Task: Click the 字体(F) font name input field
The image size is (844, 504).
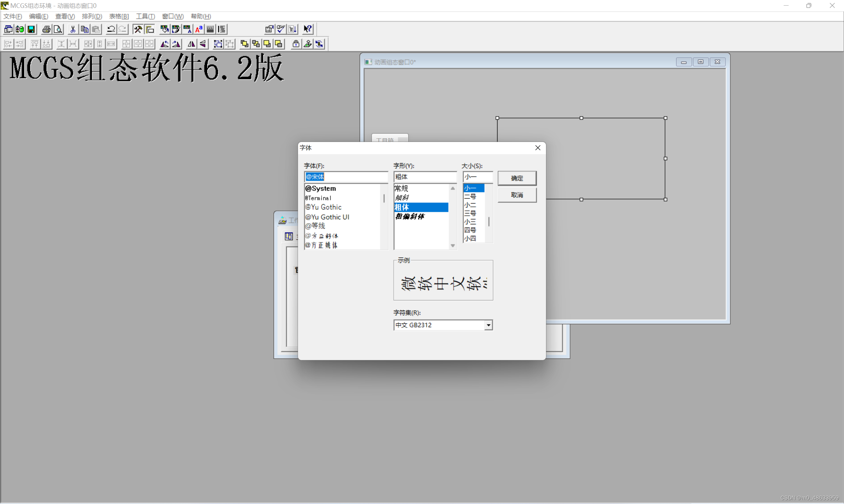Action: [346, 177]
